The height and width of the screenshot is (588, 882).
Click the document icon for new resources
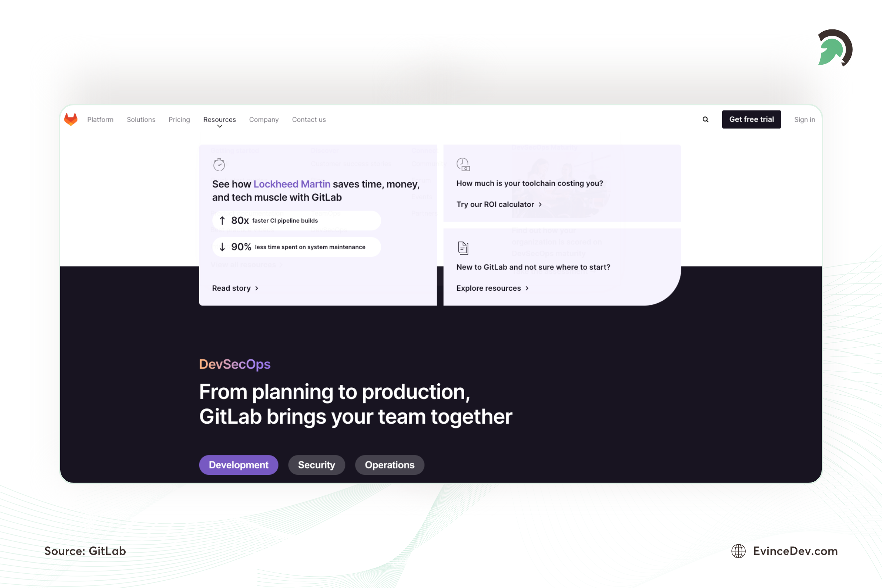(x=463, y=248)
